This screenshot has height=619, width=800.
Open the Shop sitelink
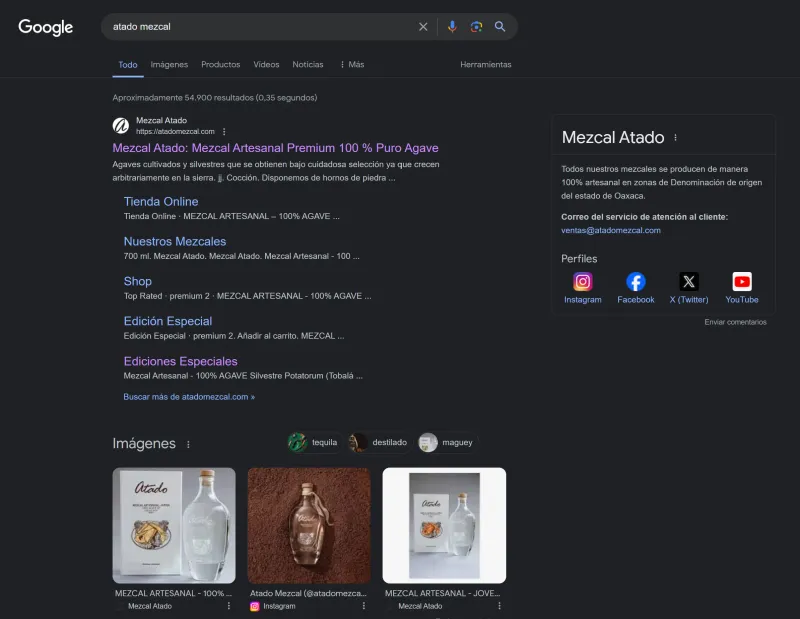point(138,281)
